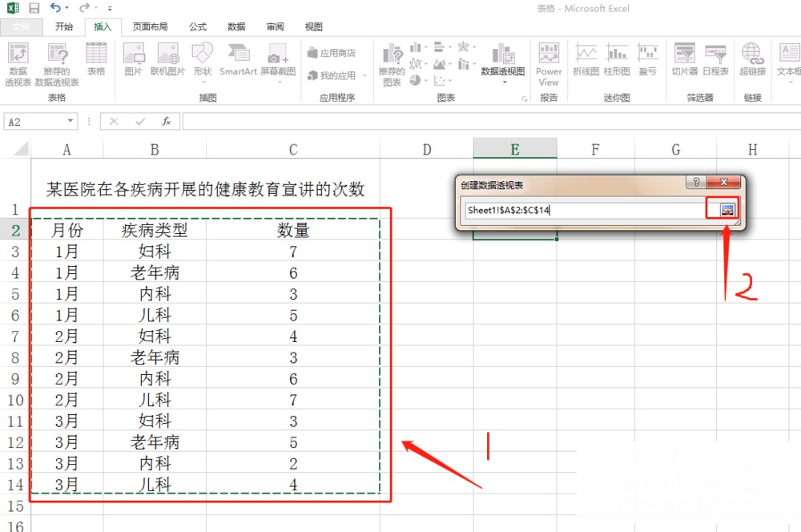Insert a Picture from file
This screenshot has height=532, width=801.
[134, 60]
